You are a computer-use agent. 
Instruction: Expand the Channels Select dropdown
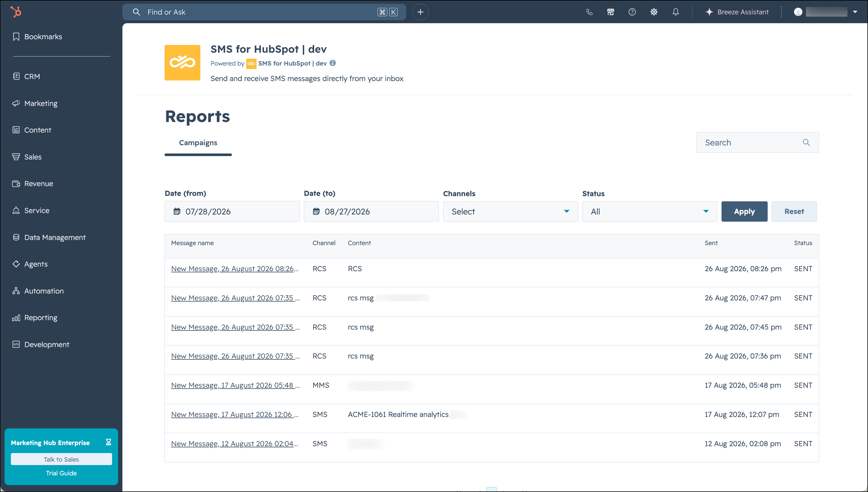pyautogui.click(x=511, y=212)
